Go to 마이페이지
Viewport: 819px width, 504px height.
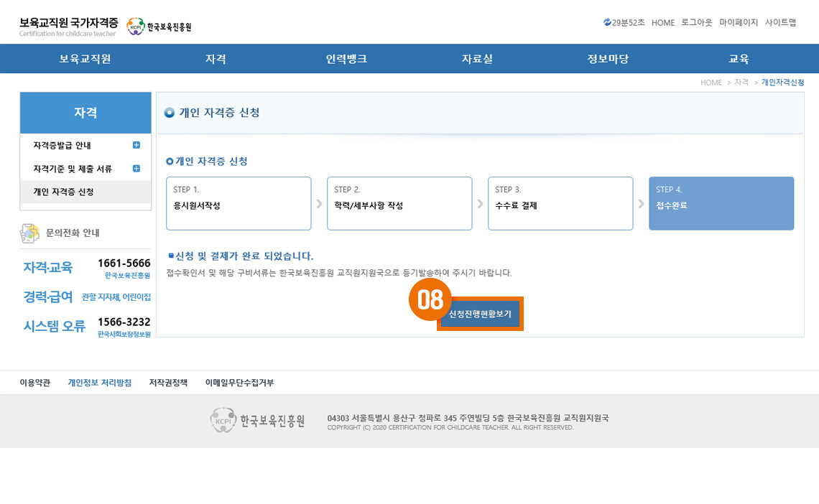(x=739, y=22)
